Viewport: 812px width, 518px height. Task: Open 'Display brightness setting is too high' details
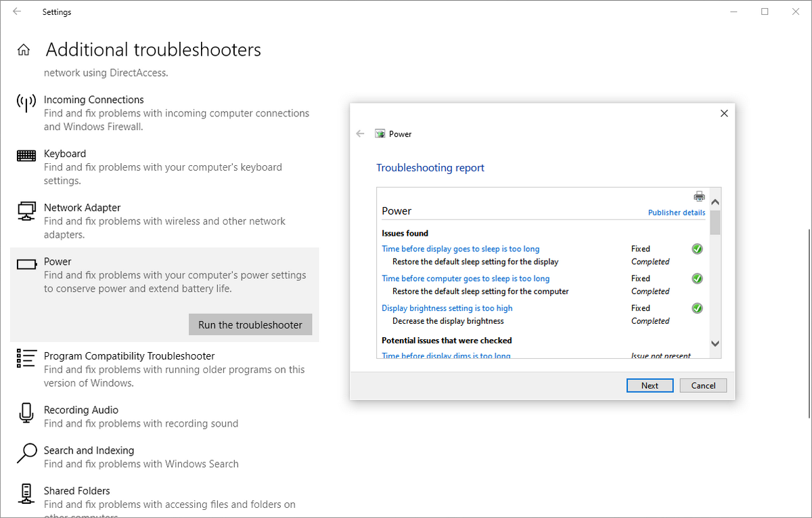pyautogui.click(x=447, y=308)
